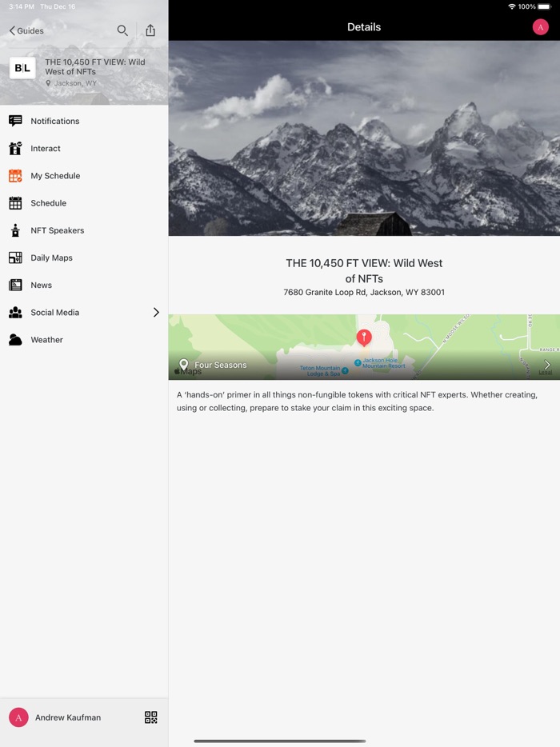Viewport: 560px width, 747px height.
Task: Click the event description paragraph
Action: (x=357, y=401)
